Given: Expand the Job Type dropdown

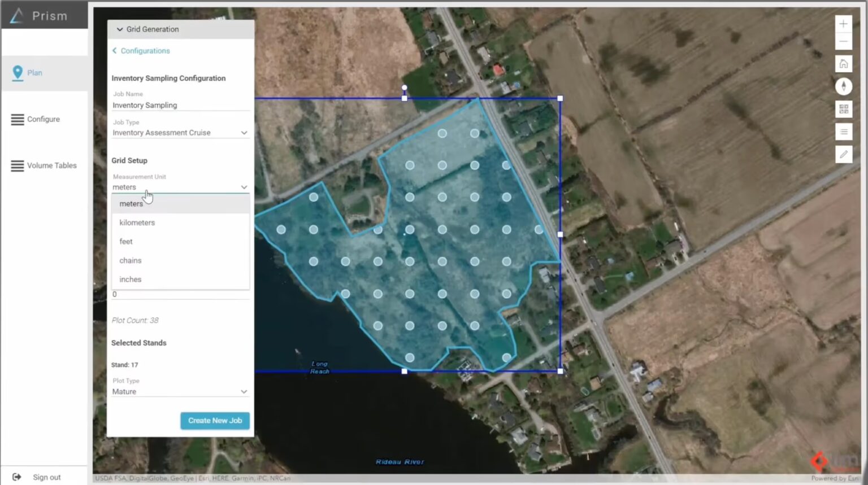Looking at the screenshot, I should click(180, 133).
